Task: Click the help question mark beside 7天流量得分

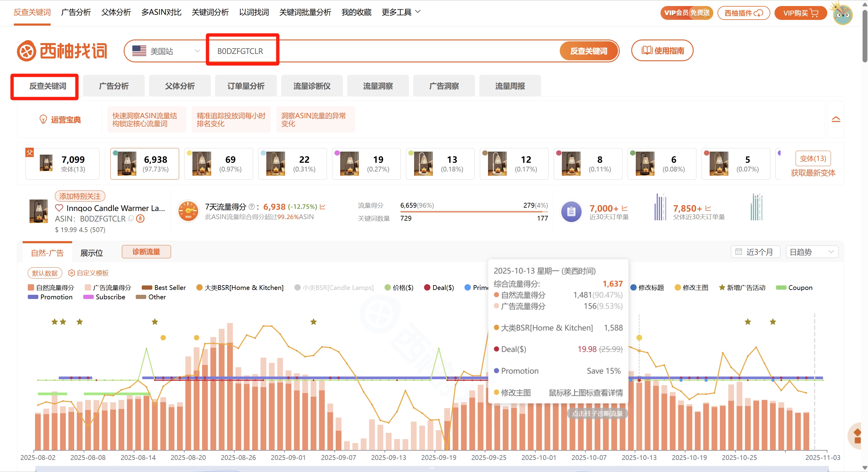Action: (x=251, y=207)
